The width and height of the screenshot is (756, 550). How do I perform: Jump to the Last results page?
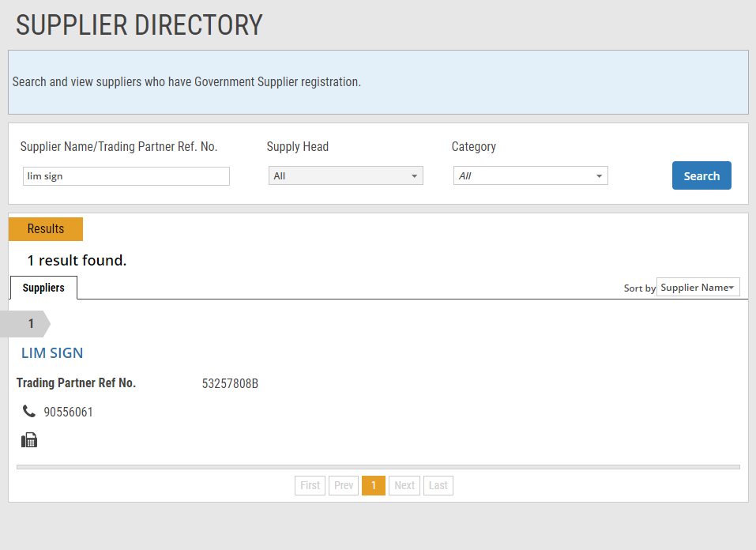click(x=438, y=485)
